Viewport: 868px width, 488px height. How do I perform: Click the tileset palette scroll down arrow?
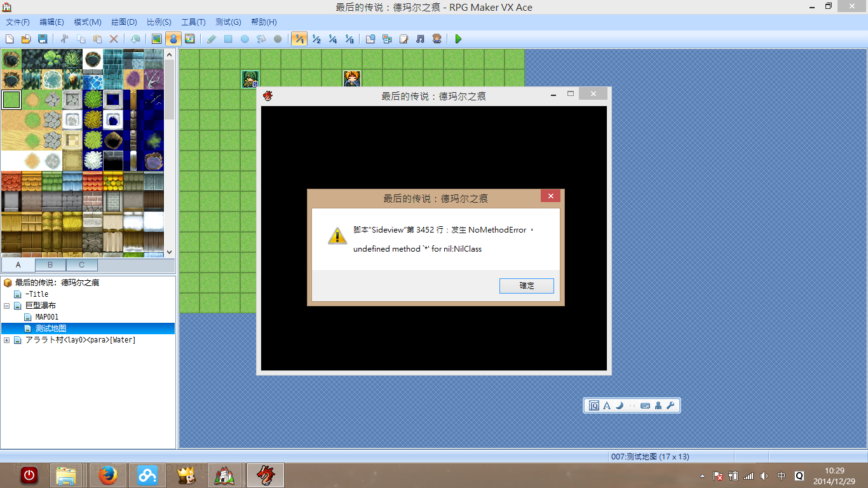pos(169,252)
